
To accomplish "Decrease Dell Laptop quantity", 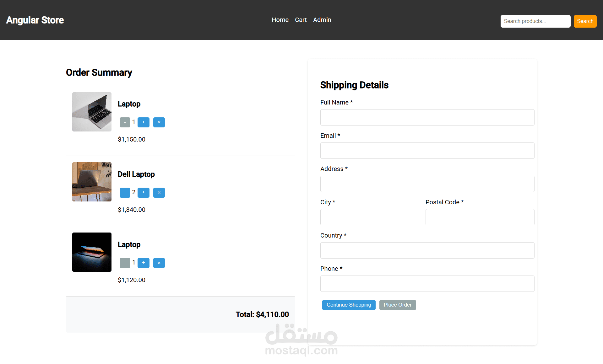I will 125,192.
